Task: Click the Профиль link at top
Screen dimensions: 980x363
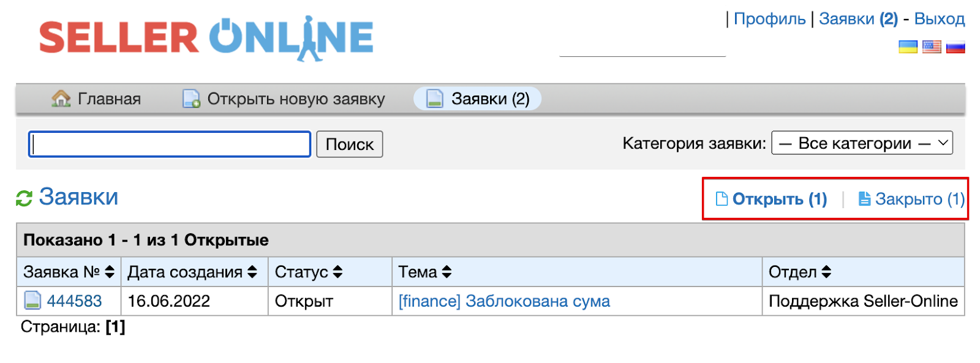Action: click(769, 19)
